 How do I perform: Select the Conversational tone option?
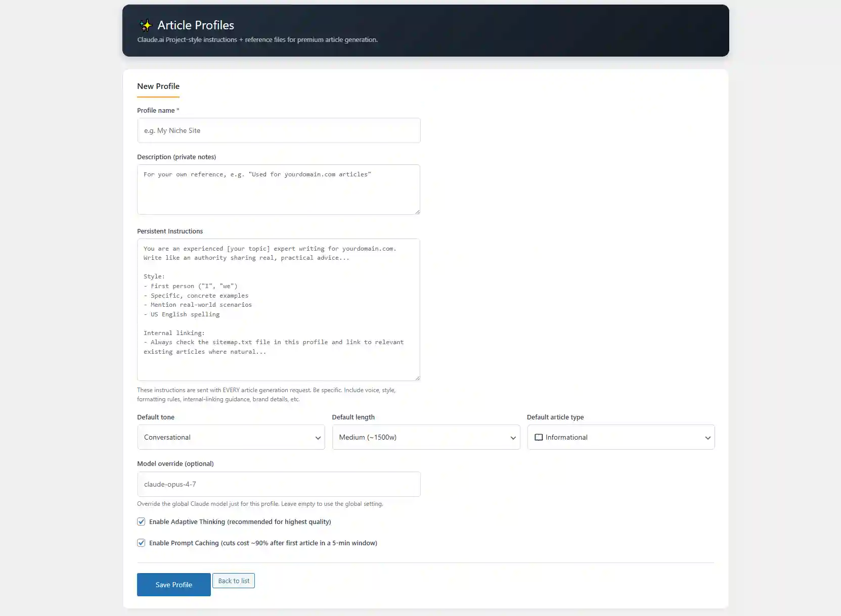[x=231, y=437]
